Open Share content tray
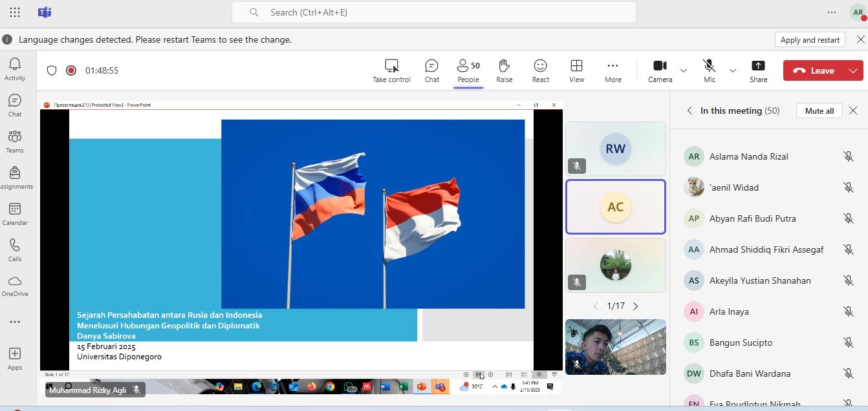Viewport: 868px width, 411px height. click(758, 70)
